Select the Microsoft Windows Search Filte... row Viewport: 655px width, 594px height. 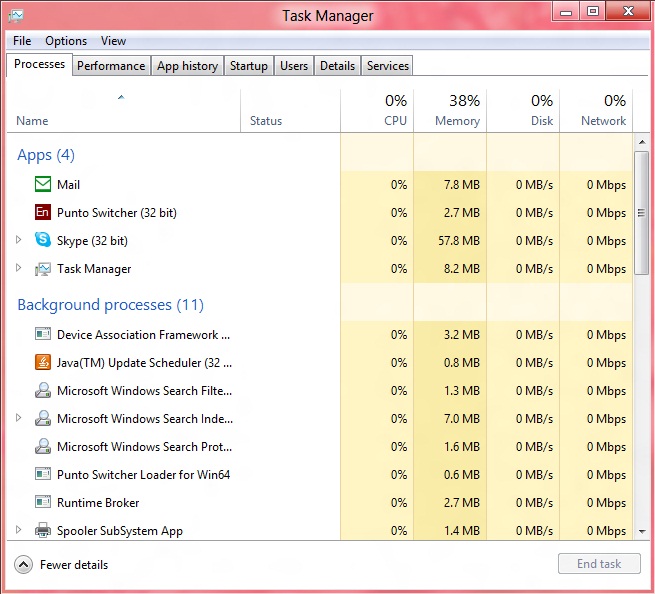click(320, 391)
